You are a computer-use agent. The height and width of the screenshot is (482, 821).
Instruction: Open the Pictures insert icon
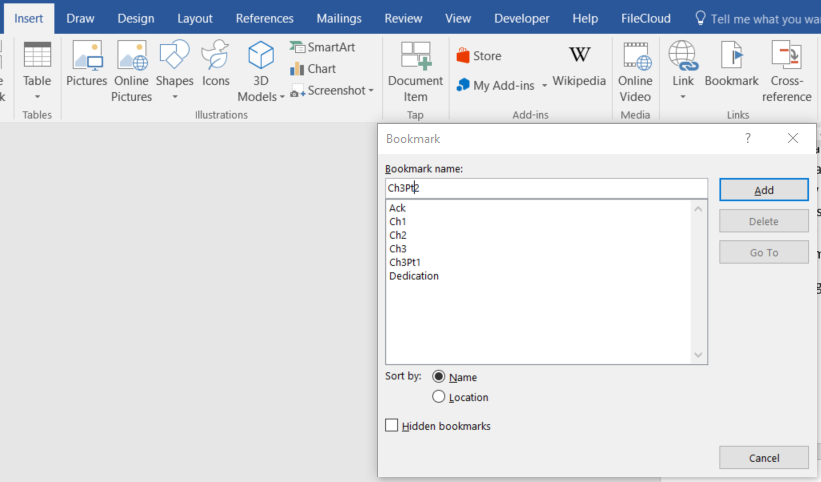pos(86,58)
